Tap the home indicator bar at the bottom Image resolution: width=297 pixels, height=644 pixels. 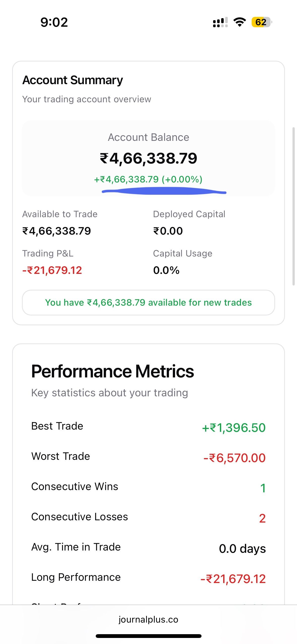pyautogui.click(x=148, y=636)
